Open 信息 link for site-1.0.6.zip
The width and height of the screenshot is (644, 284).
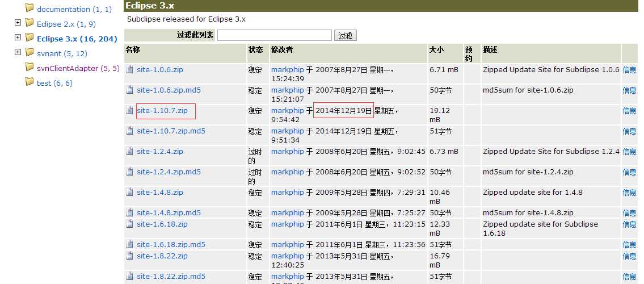(x=629, y=70)
